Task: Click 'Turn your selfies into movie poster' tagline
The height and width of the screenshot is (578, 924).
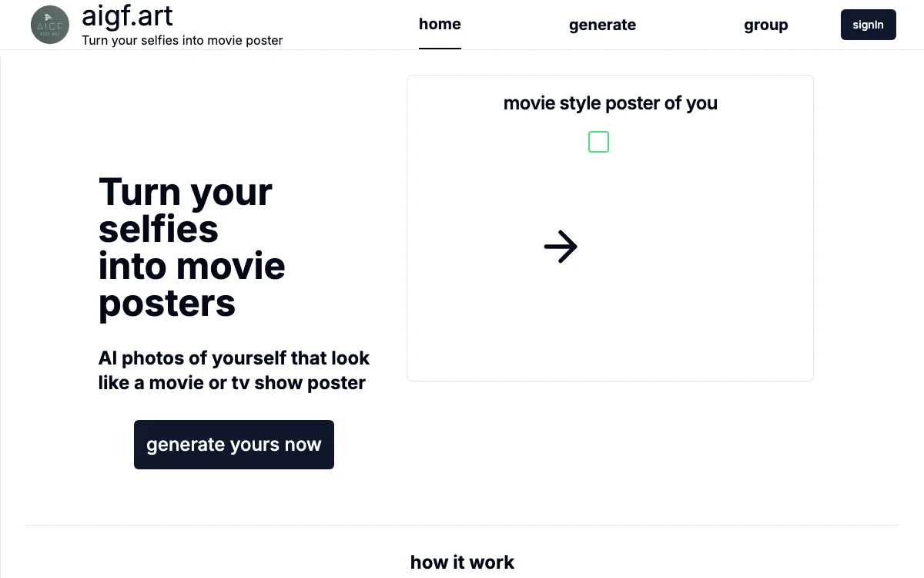Action: click(182, 40)
